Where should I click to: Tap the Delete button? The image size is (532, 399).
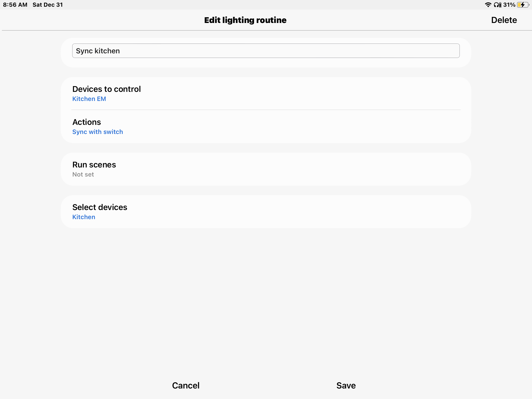coord(504,20)
